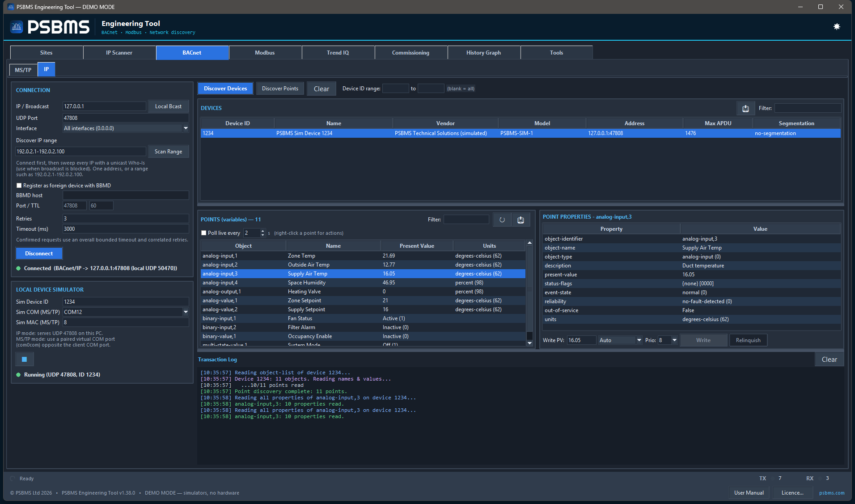Switch to the Tools tab
855x504 pixels.
[x=557, y=53]
